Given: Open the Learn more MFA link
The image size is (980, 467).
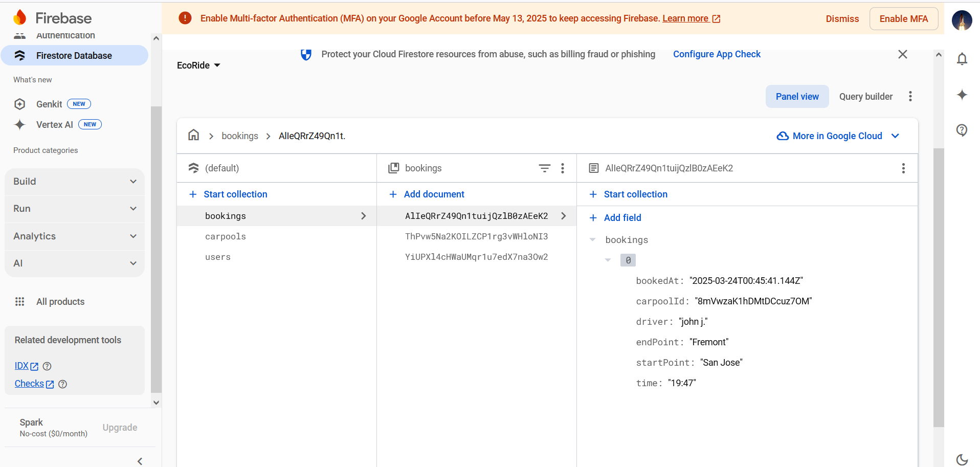Looking at the screenshot, I should 691,18.
